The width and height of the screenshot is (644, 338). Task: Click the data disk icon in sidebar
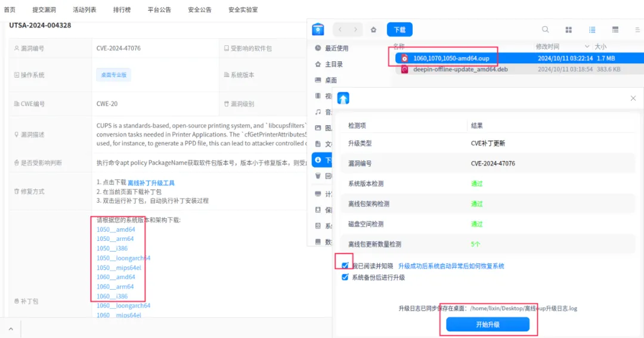pos(318,242)
